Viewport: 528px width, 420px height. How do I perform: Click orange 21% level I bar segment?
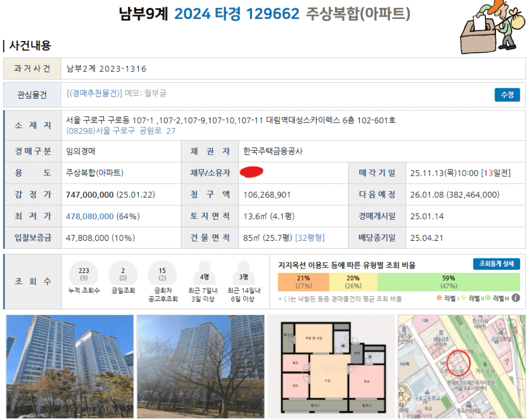[x=303, y=282]
